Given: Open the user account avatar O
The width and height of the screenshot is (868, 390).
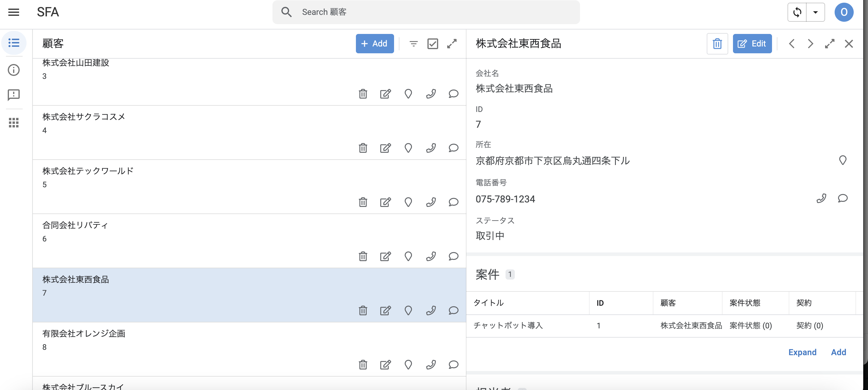Looking at the screenshot, I should pos(844,12).
